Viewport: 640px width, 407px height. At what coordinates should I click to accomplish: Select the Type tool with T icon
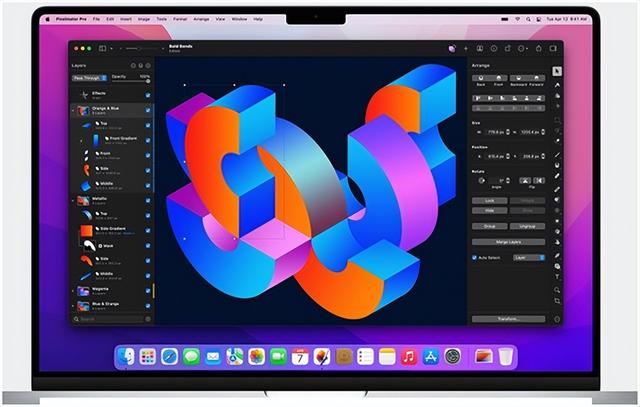point(557,277)
